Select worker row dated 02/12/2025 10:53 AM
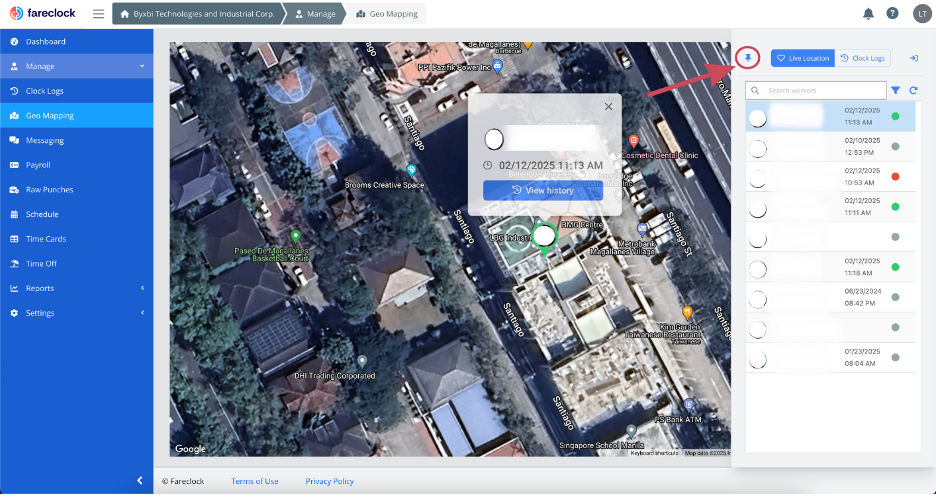This screenshot has height=498, width=936. pyautogui.click(x=830, y=177)
